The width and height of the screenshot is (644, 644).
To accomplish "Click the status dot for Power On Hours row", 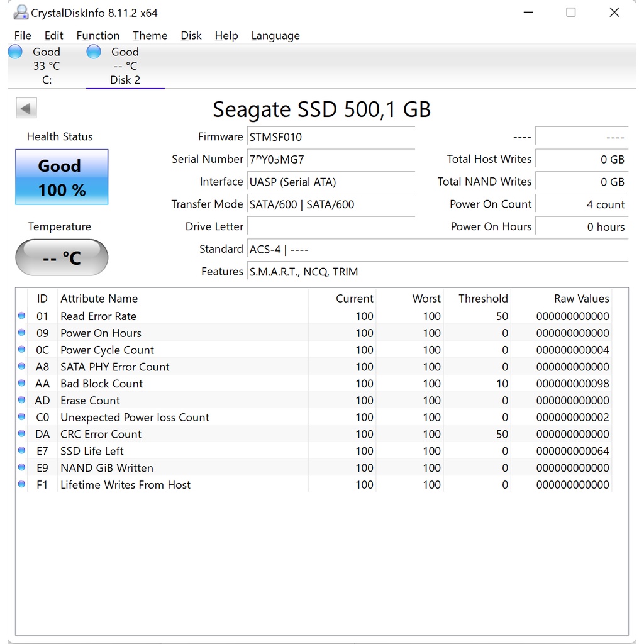I will tap(22, 332).
